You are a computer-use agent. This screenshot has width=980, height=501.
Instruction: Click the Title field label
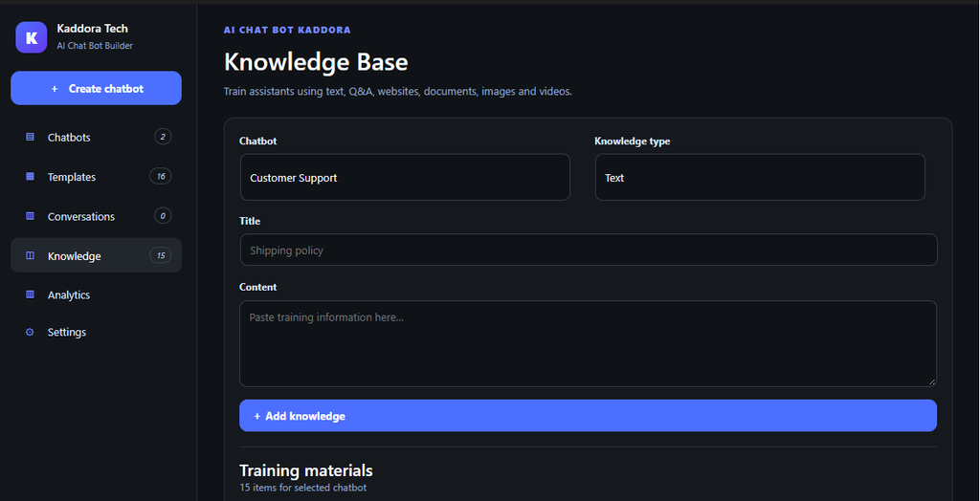click(250, 221)
